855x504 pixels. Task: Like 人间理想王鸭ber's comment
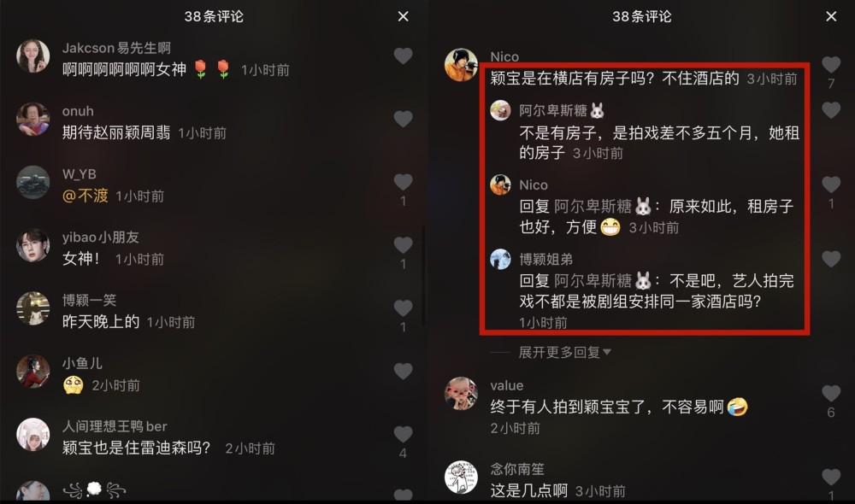click(403, 434)
